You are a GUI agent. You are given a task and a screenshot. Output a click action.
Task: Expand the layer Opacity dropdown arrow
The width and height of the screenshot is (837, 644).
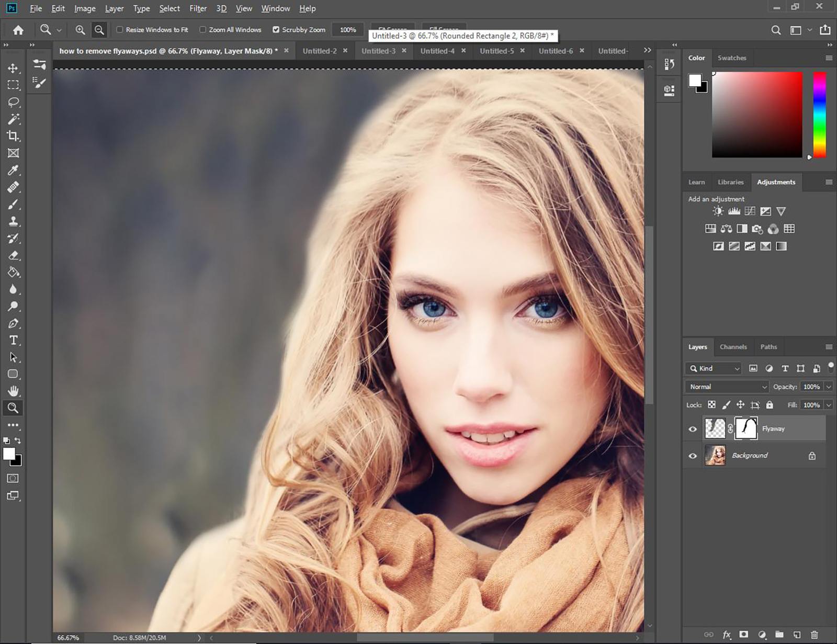[829, 387]
